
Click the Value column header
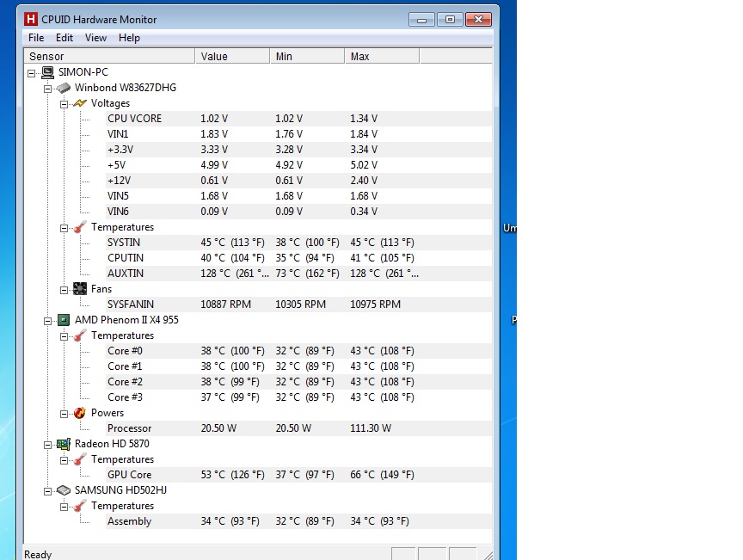232,56
